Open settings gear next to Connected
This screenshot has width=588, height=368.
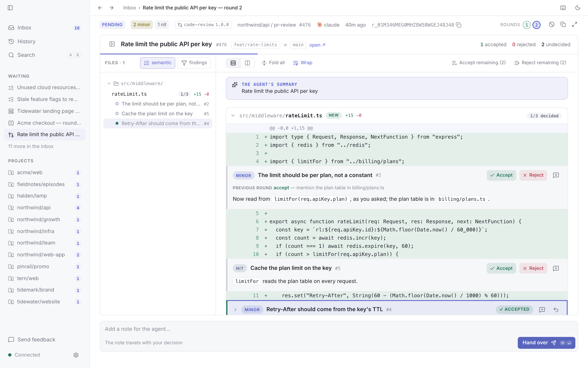point(76,355)
